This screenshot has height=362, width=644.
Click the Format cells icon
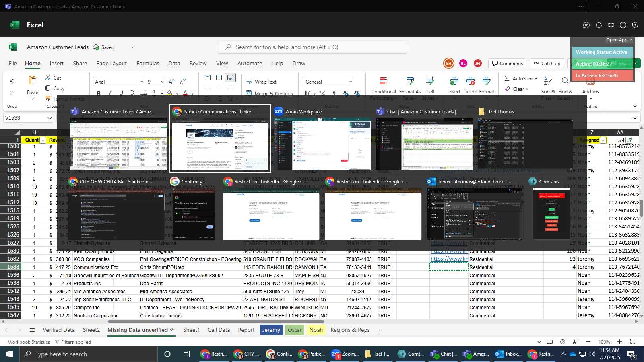(x=486, y=81)
